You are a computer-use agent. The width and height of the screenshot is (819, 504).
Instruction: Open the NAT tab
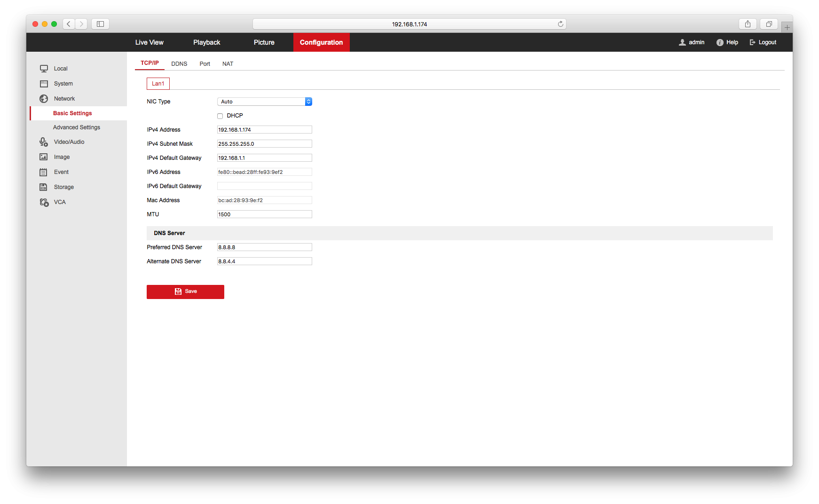click(x=228, y=64)
